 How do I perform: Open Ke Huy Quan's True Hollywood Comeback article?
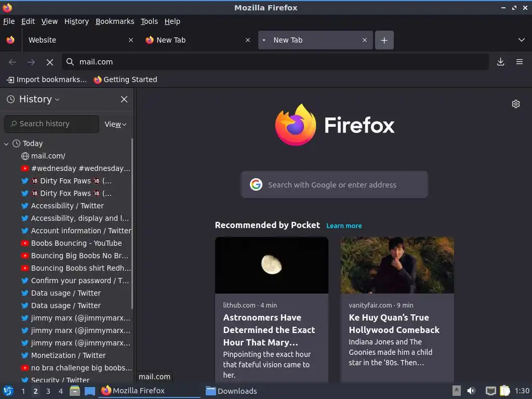(397, 310)
